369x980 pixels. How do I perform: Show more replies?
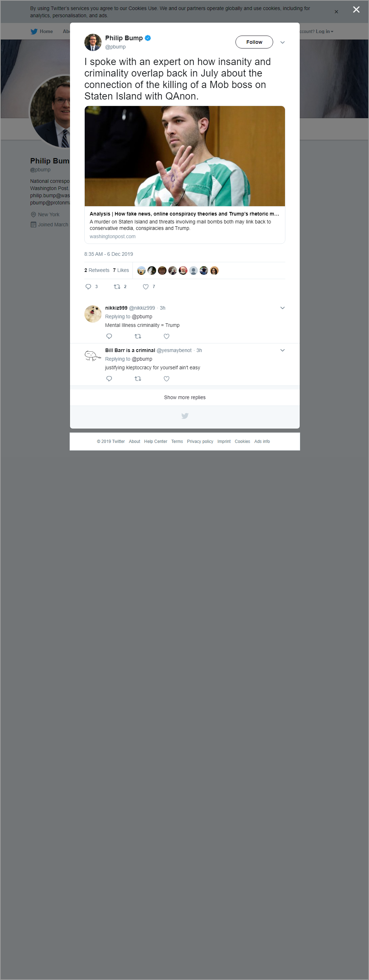pos(185,397)
